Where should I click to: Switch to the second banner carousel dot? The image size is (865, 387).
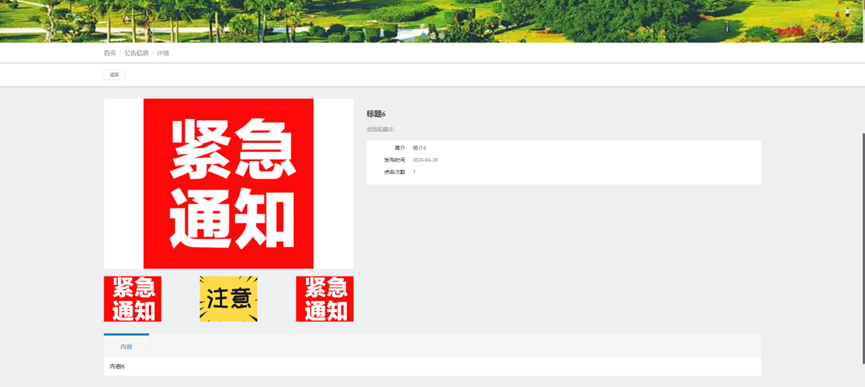point(433,36)
